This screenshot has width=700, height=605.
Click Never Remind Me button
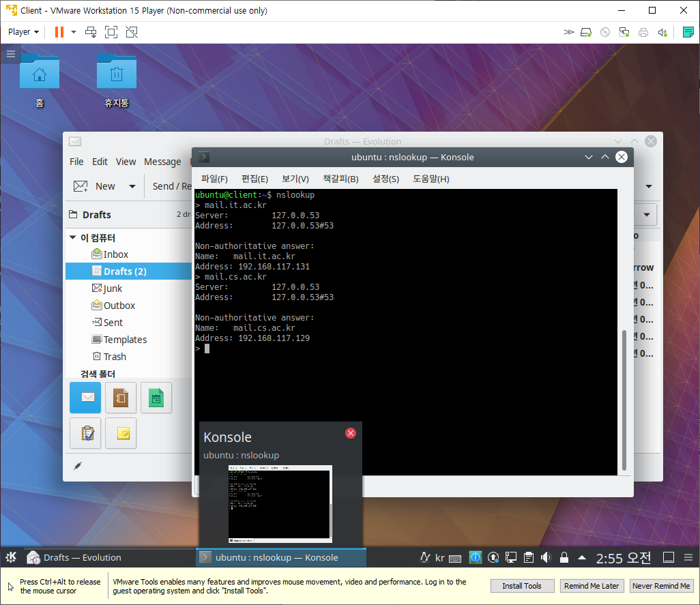coord(661,586)
